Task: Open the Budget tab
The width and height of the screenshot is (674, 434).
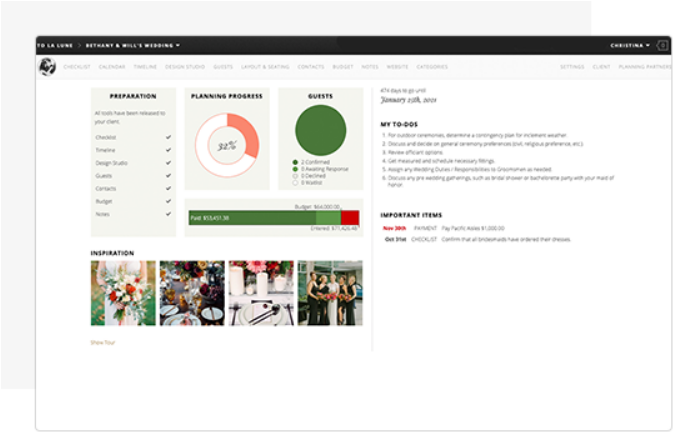Action: (x=343, y=67)
